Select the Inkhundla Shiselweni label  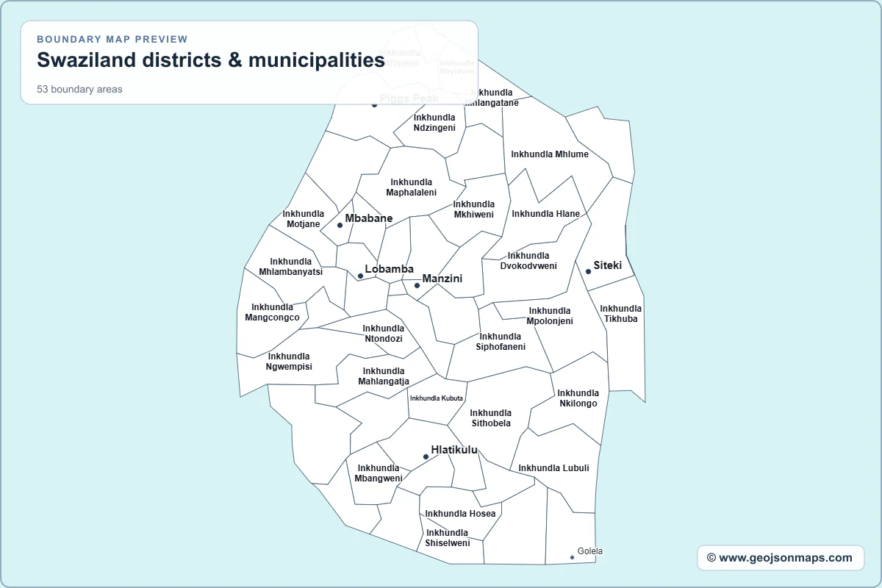(448, 538)
